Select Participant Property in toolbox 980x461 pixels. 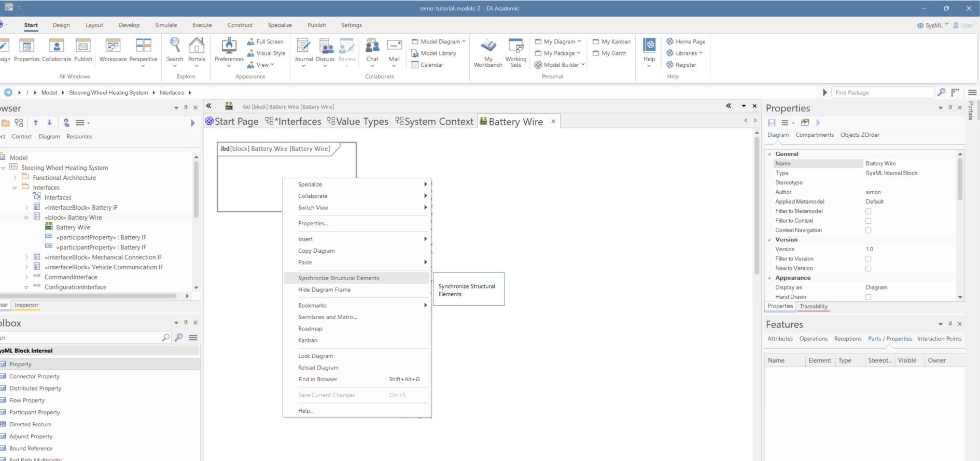35,412
